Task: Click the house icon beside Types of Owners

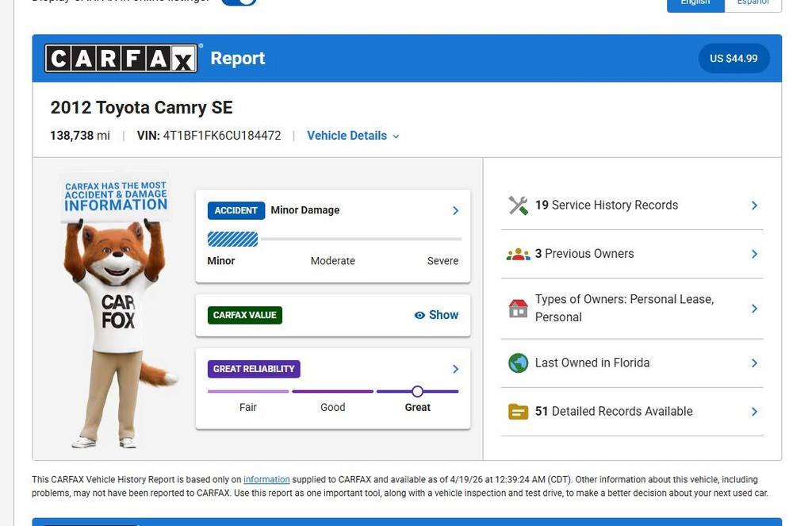Action: [518, 309]
